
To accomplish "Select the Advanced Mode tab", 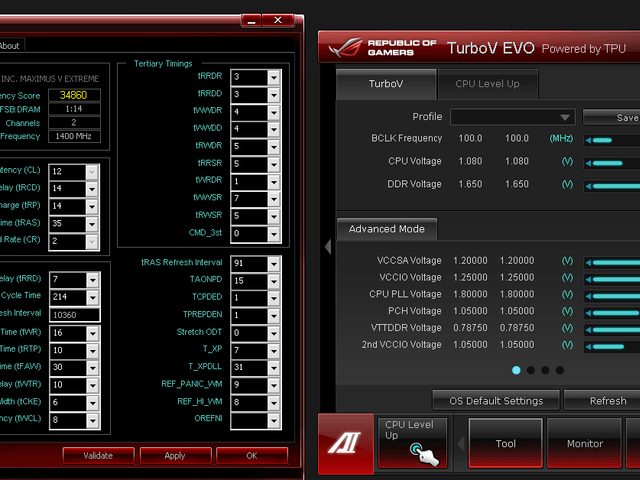I will click(x=387, y=229).
